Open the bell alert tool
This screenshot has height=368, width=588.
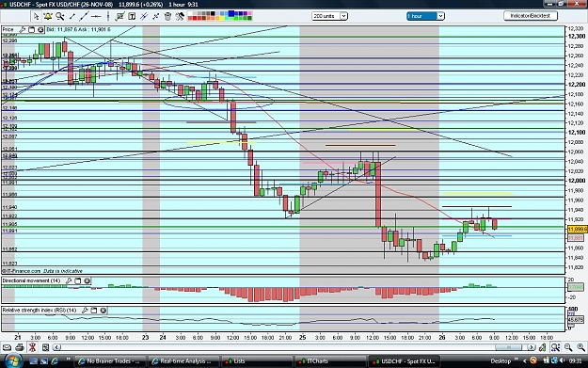48,16
